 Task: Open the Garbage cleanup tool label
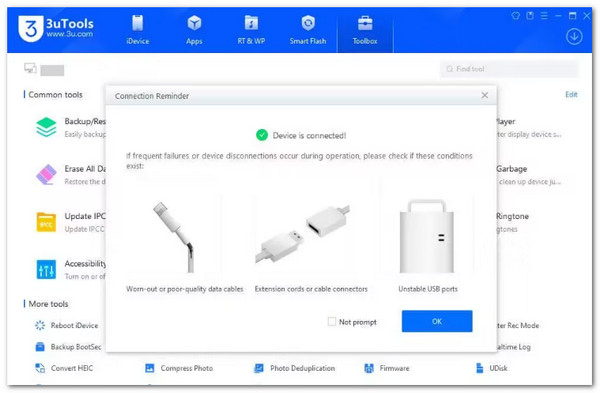click(x=511, y=169)
